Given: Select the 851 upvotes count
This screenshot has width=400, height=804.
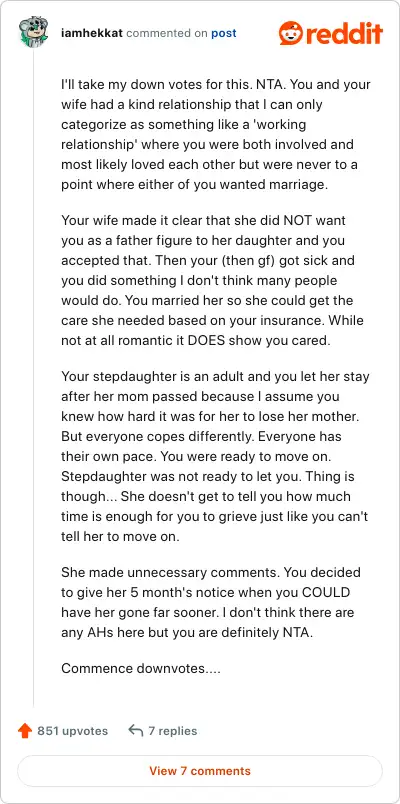Looking at the screenshot, I should (72, 731).
